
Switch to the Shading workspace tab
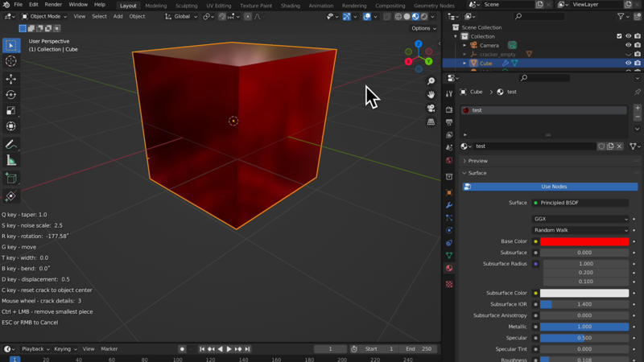click(x=290, y=6)
